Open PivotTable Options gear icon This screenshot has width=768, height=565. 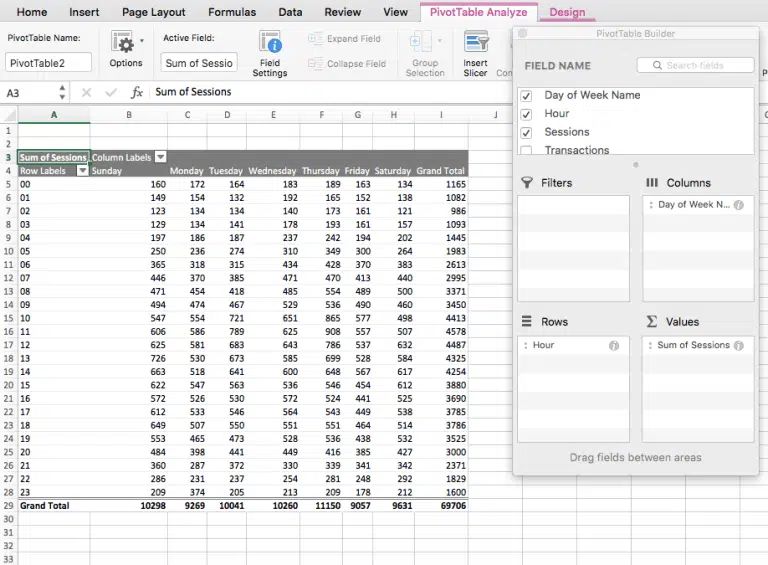[x=123, y=43]
